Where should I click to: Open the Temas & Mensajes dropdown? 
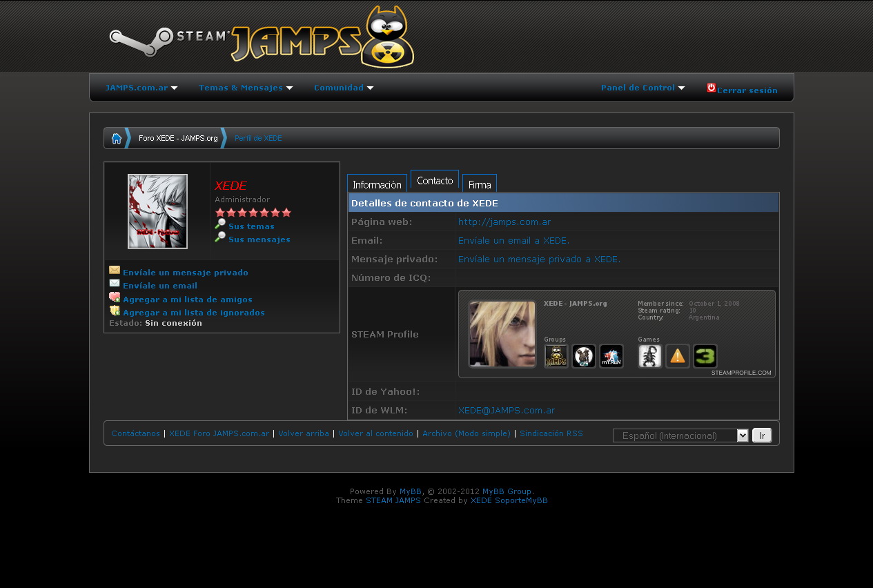point(245,88)
